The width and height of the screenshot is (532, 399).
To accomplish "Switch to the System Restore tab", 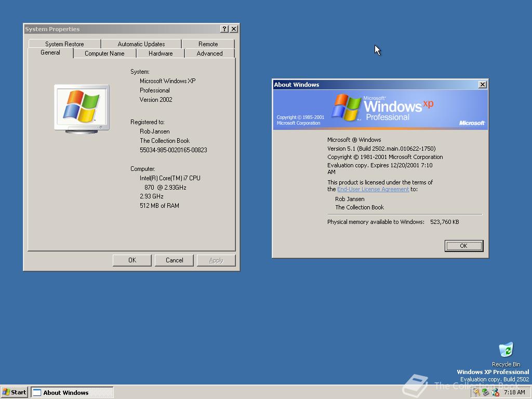I will point(64,44).
